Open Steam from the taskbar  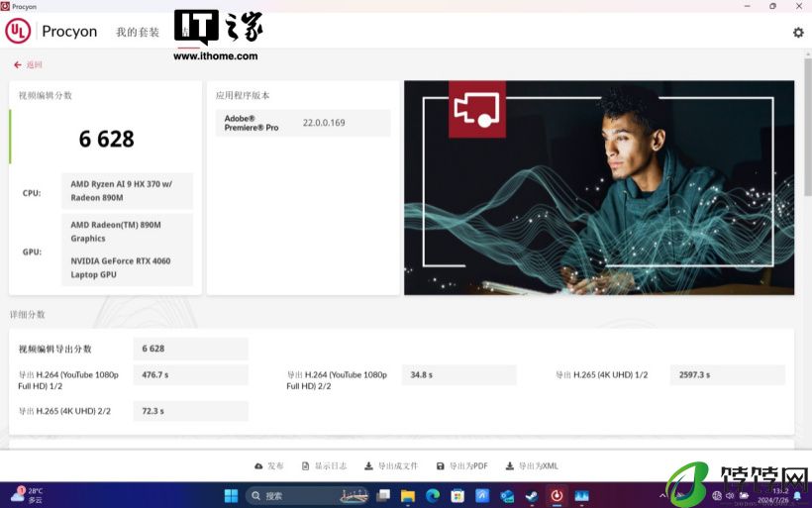[x=532, y=496]
